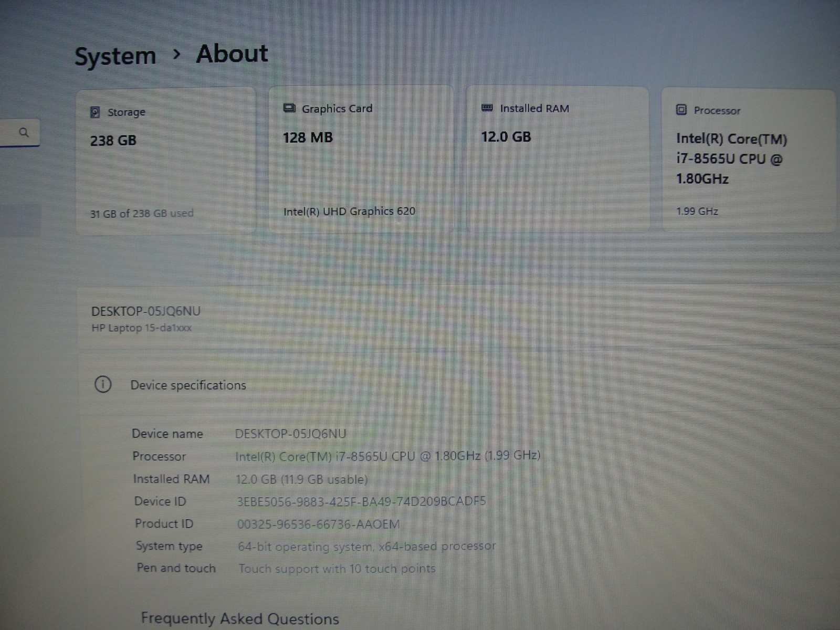Open the Graphics Card 128 MB card

point(361,160)
